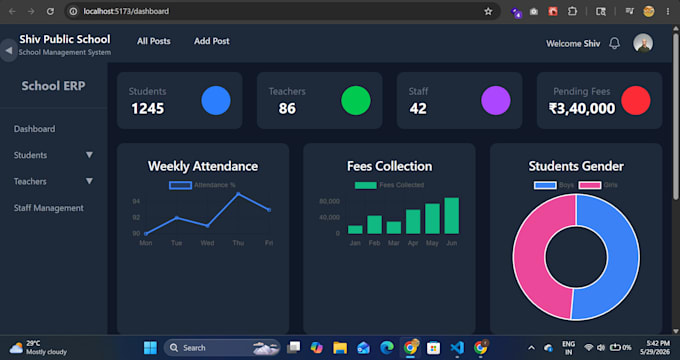Click the ENG IN language indicator
The width and height of the screenshot is (680, 360).
[568, 347]
